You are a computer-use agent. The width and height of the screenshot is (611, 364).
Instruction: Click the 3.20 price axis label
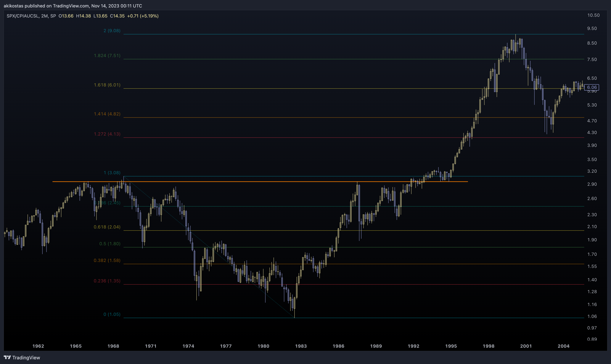(x=592, y=171)
